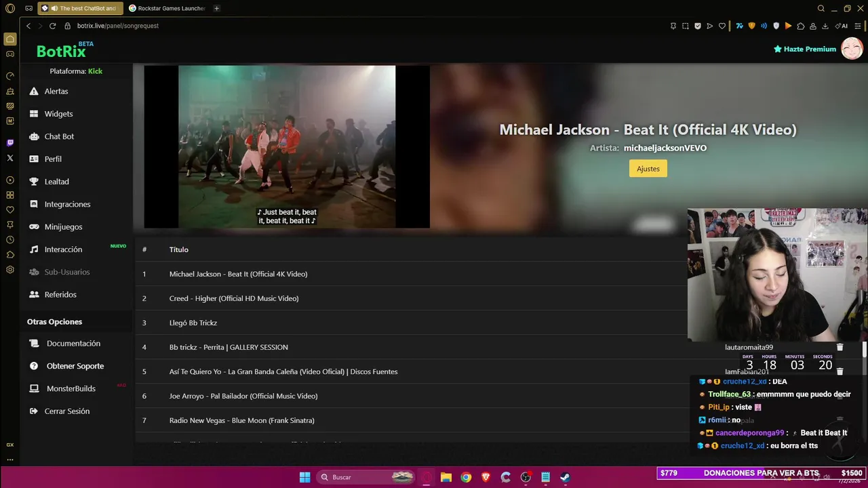Click the Beat It video player
This screenshot has width=868, height=488.
click(x=287, y=147)
